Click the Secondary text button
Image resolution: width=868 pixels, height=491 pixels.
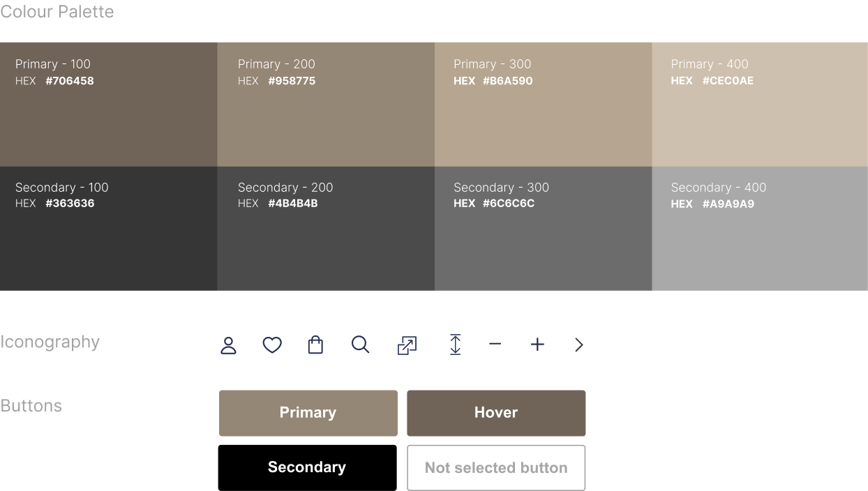pyautogui.click(x=307, y=467)
